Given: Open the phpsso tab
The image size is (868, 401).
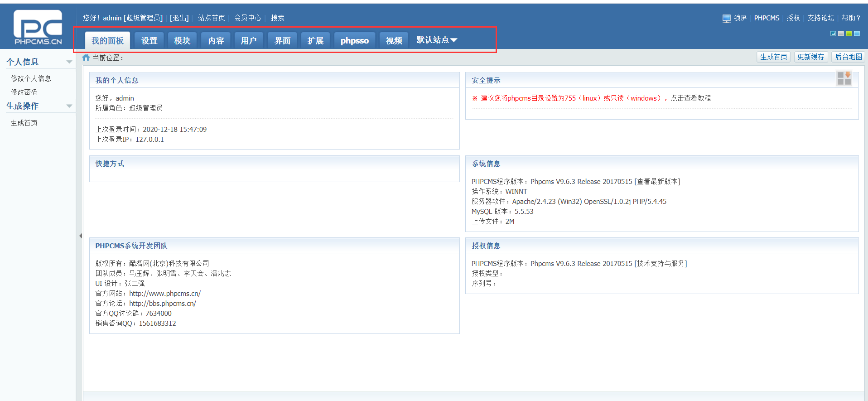Looking at the screenshot, I should (x=355, y=40).
